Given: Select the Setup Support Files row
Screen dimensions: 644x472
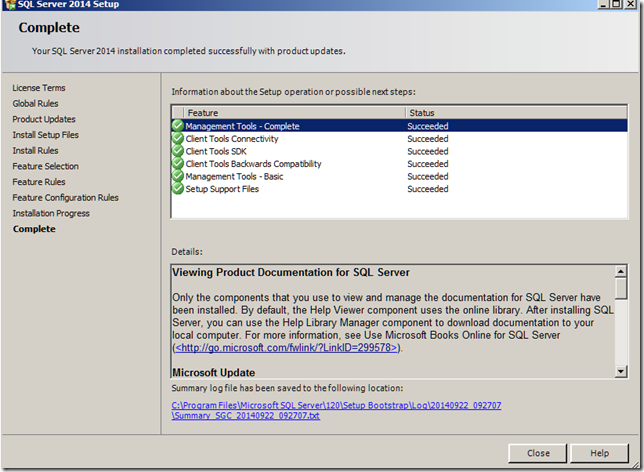Looking at the screenshot, I should click(399, 189).
